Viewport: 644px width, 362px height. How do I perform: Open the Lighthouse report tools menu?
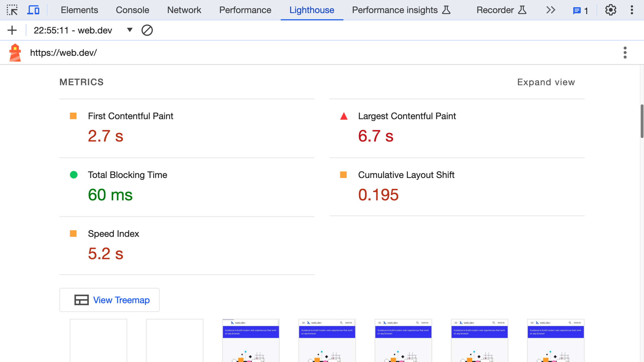tap(625, 53)
